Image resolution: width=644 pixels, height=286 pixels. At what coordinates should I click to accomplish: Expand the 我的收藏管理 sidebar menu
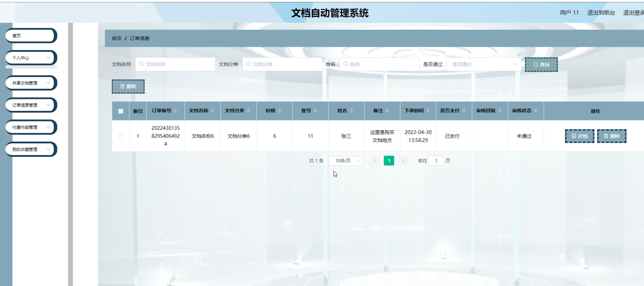click(31, 149)
